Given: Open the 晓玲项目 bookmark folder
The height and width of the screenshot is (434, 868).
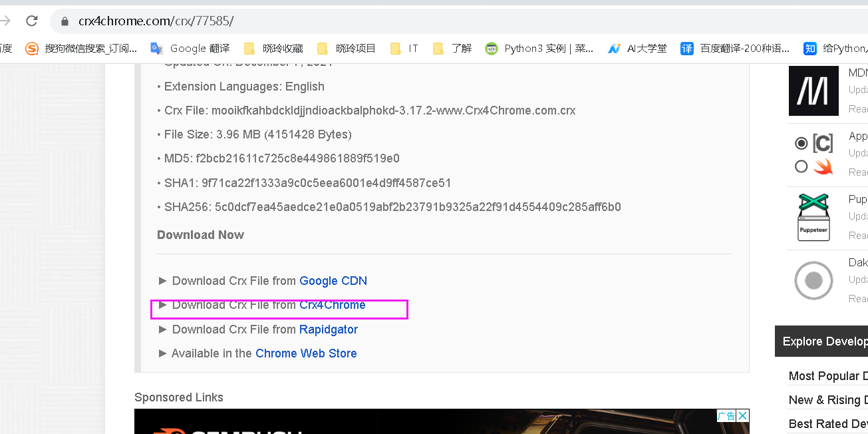Looking at the screenshot, I should 347,48.
